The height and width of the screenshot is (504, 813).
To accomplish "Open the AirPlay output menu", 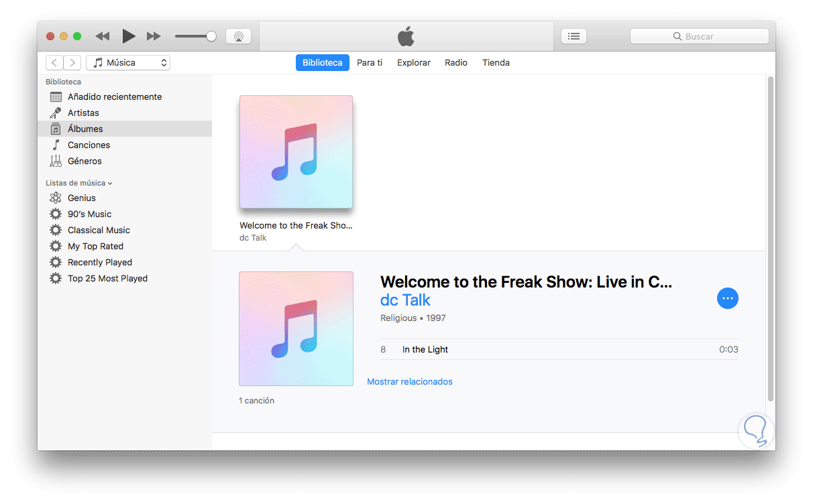I will (x=238, y=36).
